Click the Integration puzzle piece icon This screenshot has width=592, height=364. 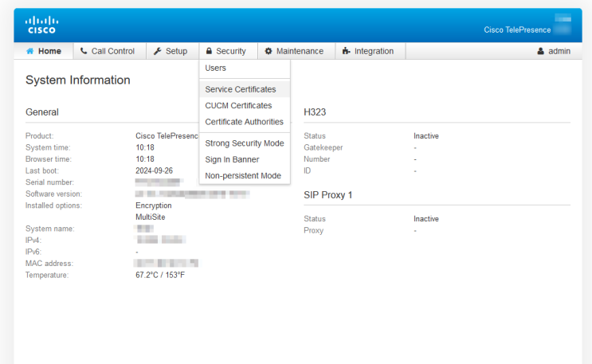[347, 51]
